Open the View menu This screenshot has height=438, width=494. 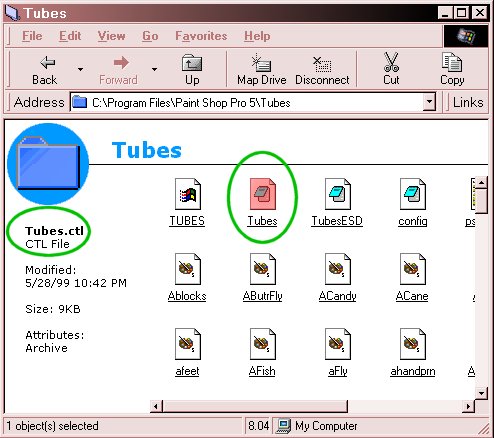point(111,36)
